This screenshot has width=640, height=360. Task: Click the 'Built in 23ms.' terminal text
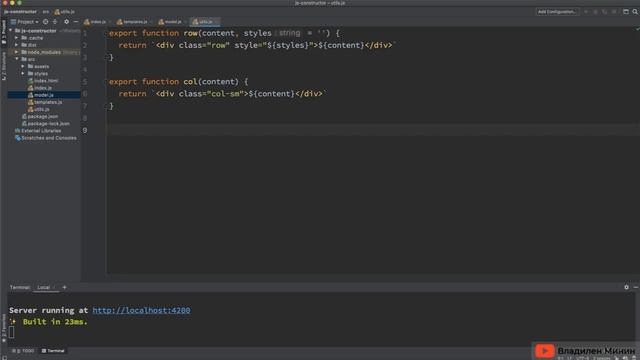click(55, 322)
